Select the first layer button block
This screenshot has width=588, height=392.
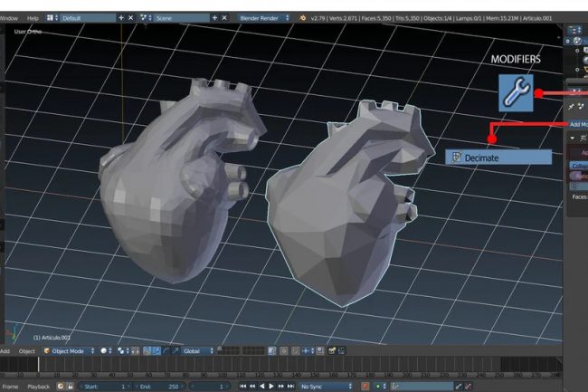pos(228,350)
